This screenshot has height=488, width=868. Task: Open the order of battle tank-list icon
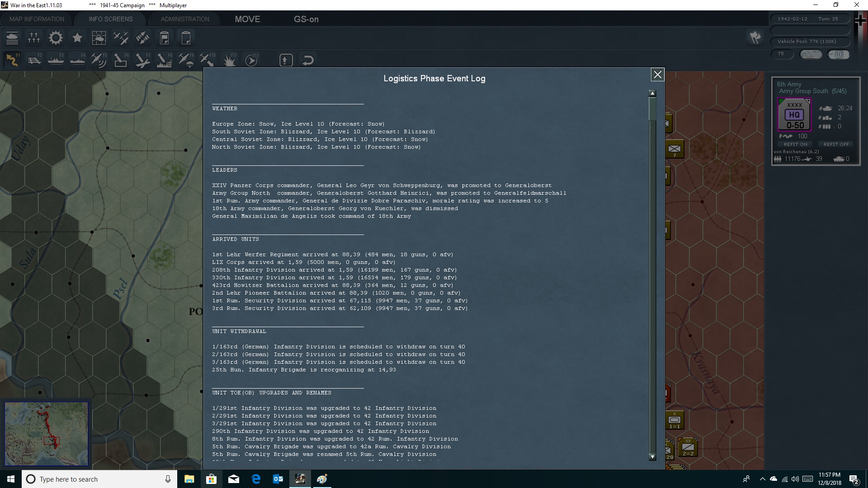(x=12, y=38)
